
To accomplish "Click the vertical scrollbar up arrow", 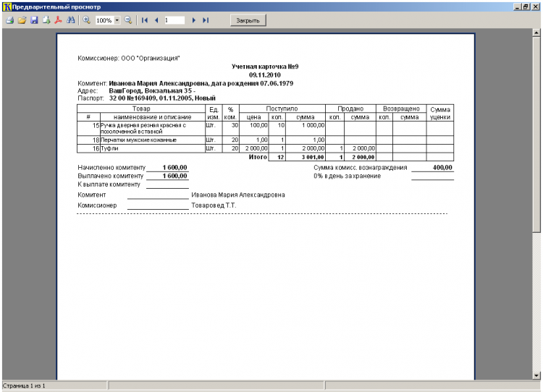I will (536, 33).
